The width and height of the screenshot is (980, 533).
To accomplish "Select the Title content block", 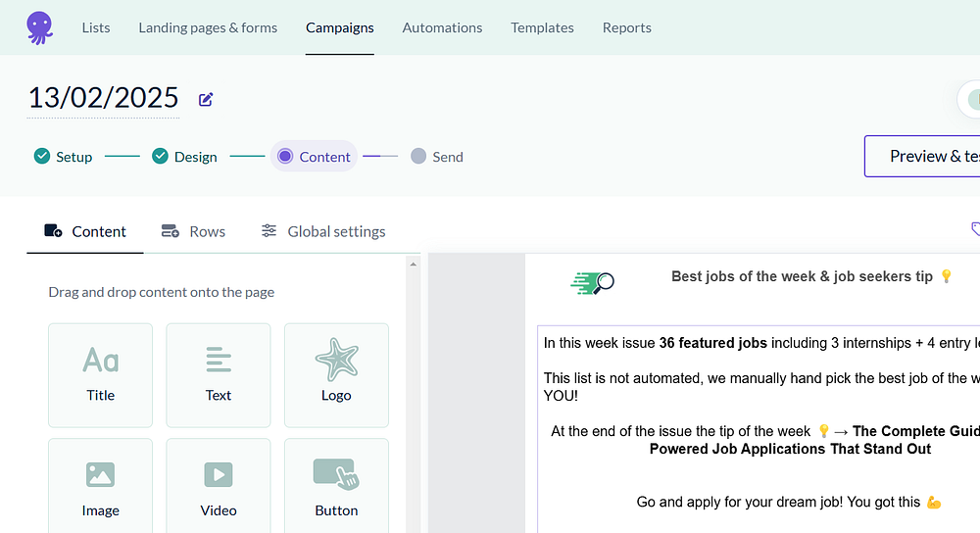I will 100,375.
